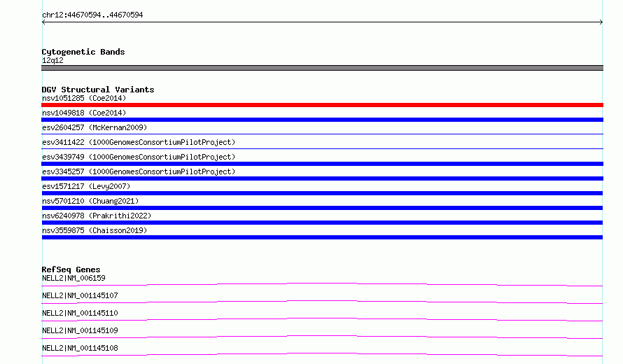The width and height of the screenshot is (623, 364).
Task: Click the magenta NM_001145109 transcript line
Action: 322,337
